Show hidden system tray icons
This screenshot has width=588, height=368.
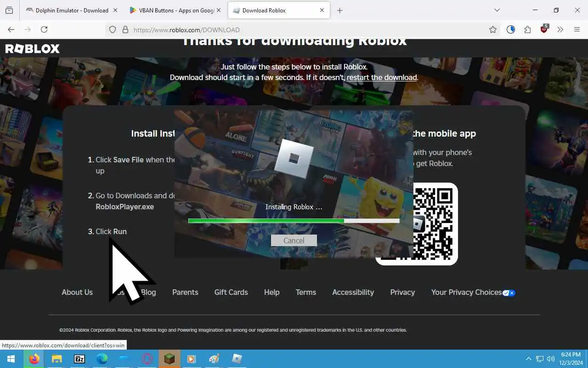529,359
